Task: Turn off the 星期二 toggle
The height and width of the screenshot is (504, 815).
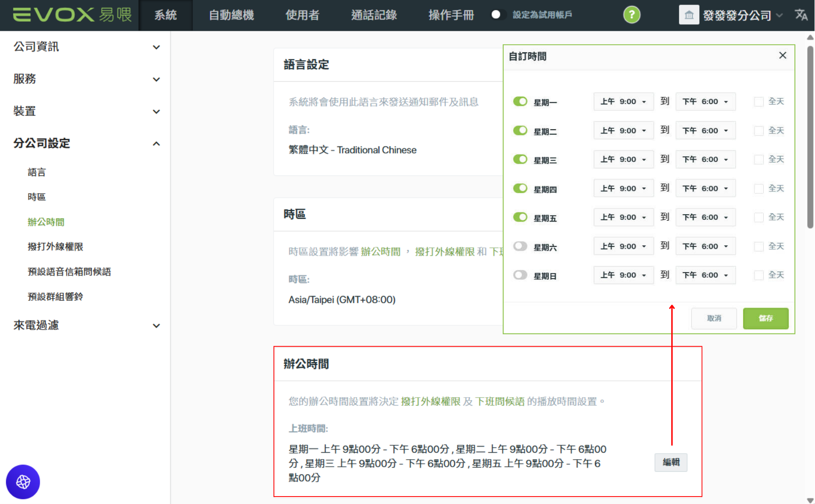Action: point(520,130)
